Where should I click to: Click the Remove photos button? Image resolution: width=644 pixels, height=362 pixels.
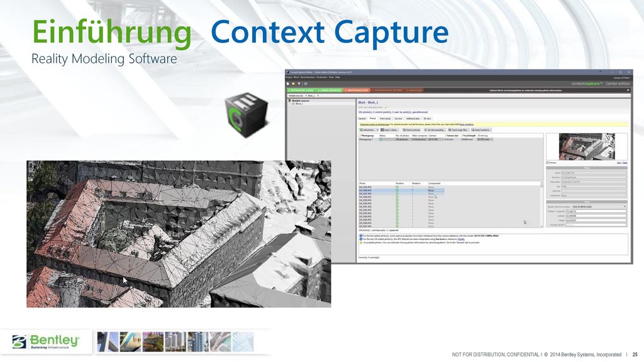click(411, 130)
